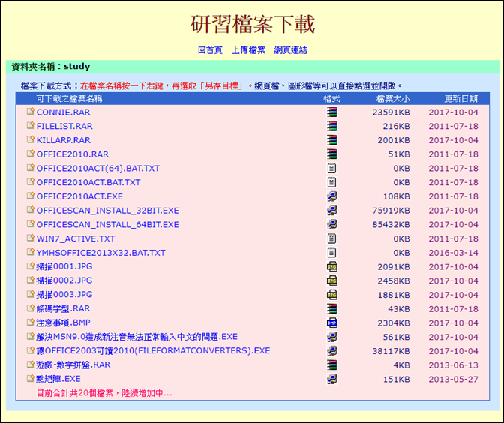The height and width of the screenshot is (423, 504).
Task: Open 注意事項.BMP image
Action: click(63, 322)
